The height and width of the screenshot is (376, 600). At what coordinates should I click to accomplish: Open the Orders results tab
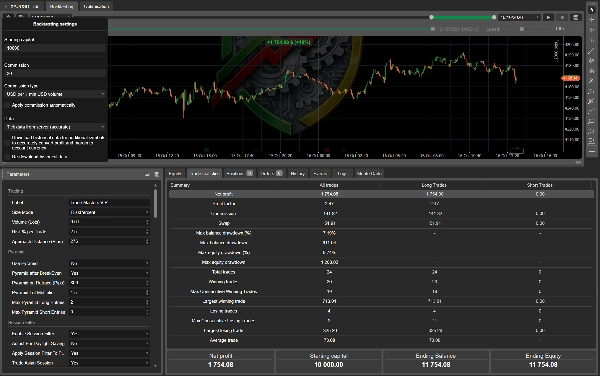[271, 173]
